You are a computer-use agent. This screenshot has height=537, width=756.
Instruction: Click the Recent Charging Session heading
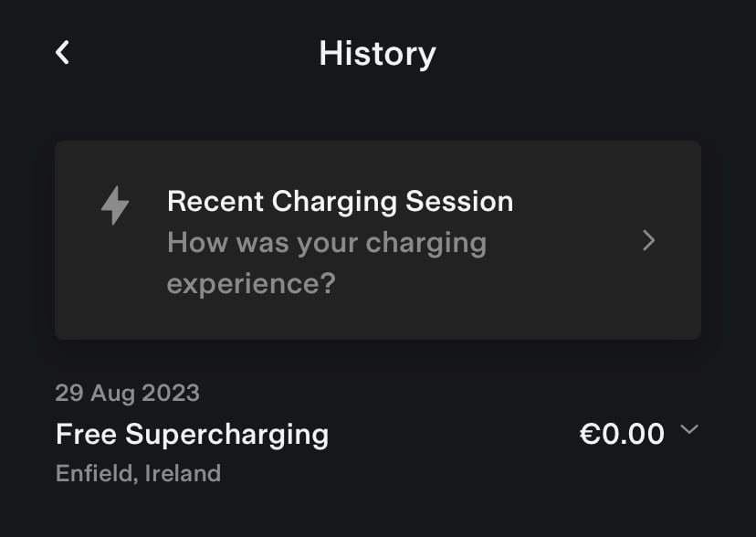click(x=340, y=202)
